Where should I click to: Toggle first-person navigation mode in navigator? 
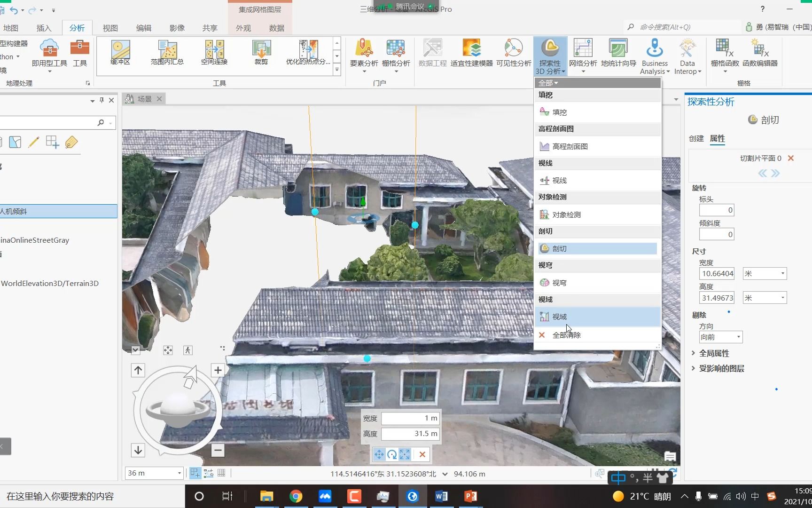point(188,350)
